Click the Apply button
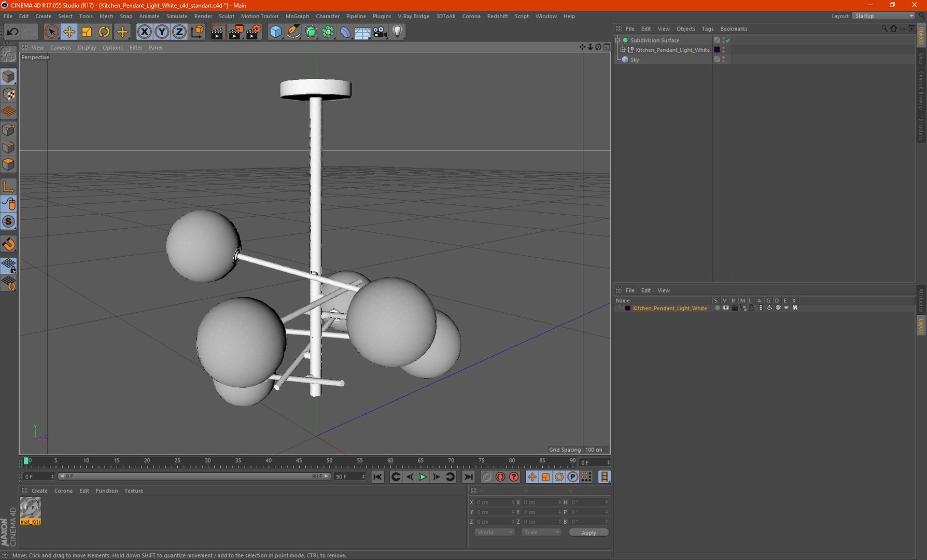This screenshot has height=560, width=927. coord(588,533)
